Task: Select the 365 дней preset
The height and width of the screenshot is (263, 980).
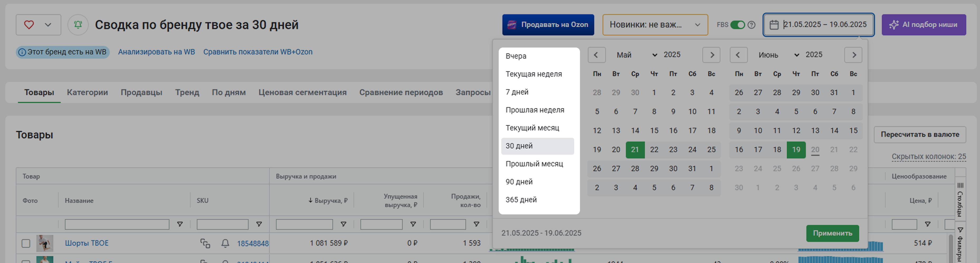Action: [537, 199]
